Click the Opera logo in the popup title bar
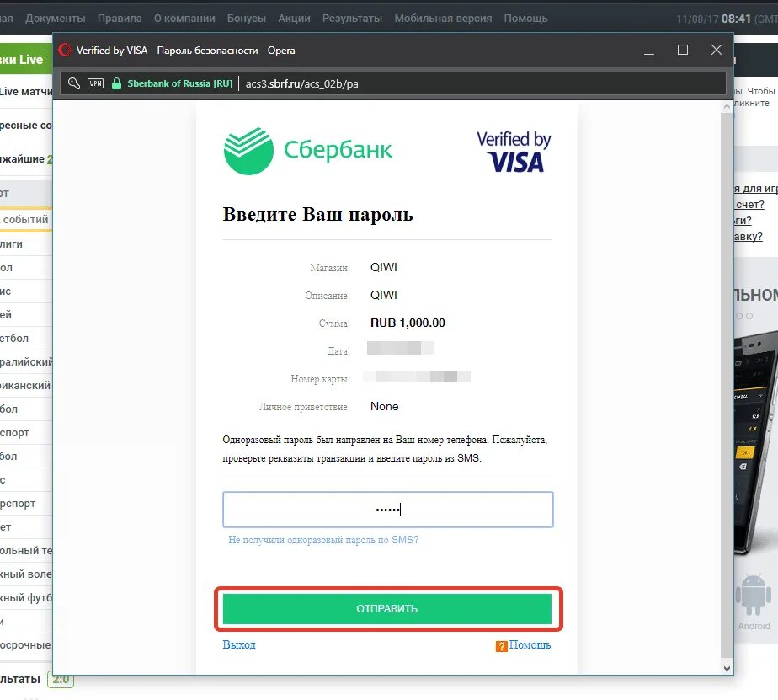Image resolution: width=778 pixels, height=700 pixels. pyautogui.click(x=64, y=51)
